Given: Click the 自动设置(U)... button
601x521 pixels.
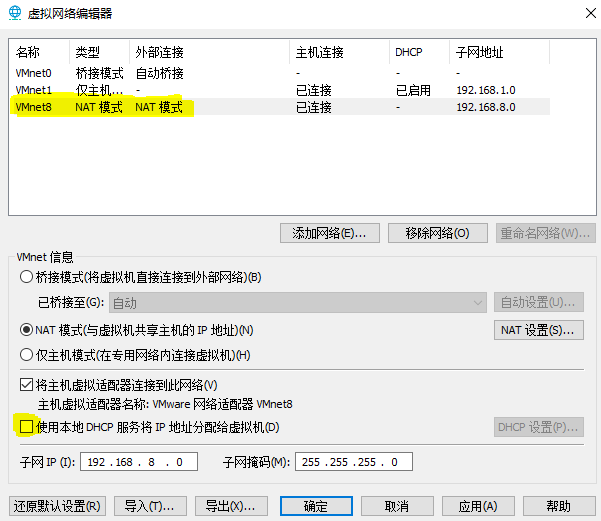Looking at the screenshot, I should point(539,302).
